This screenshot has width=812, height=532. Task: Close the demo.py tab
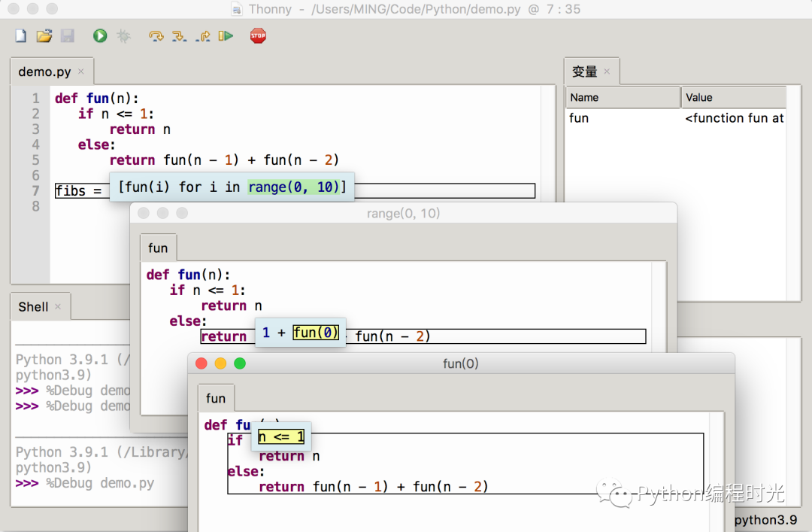tap(80, 71)
